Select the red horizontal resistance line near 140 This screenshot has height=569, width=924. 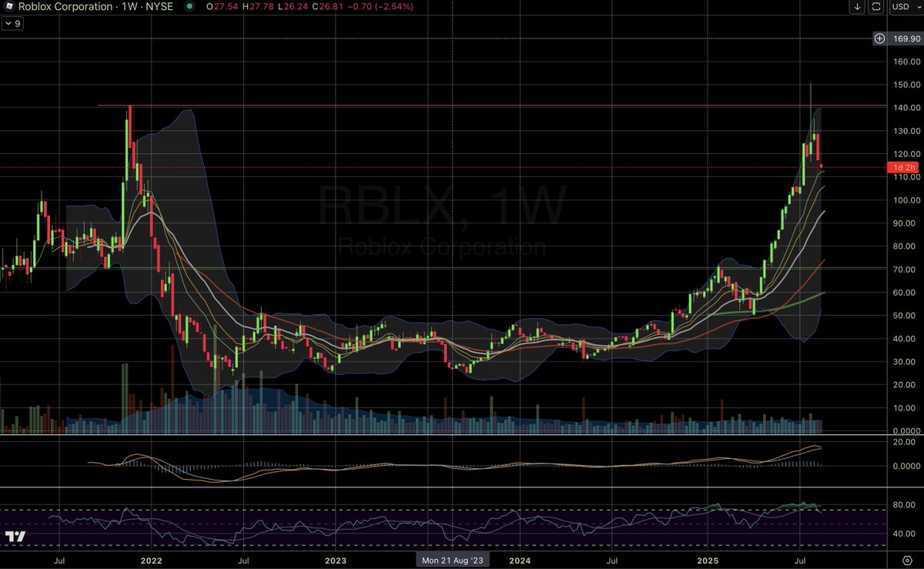click(493, 105)
